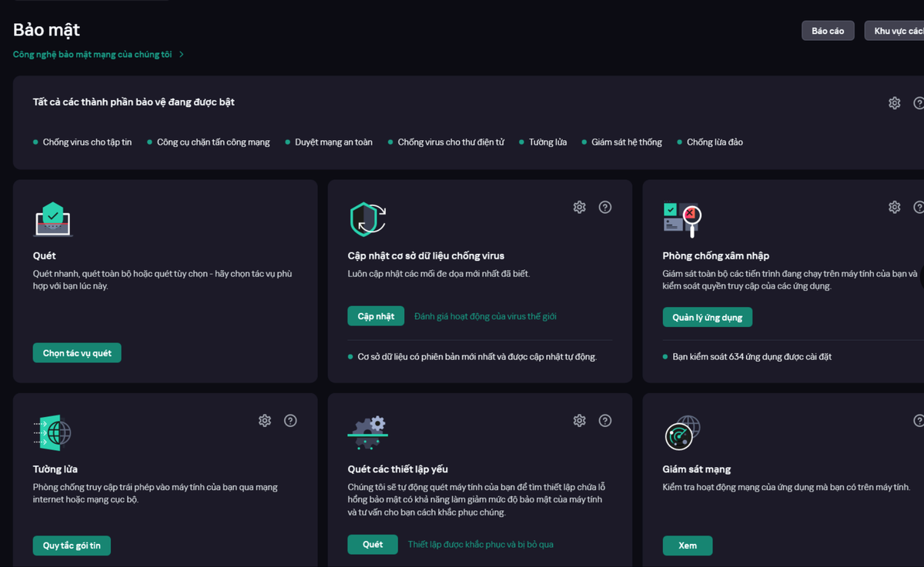This screenshot has height=567, width=924.
Task: Open help icon on Firewall card
Action: 290,420
